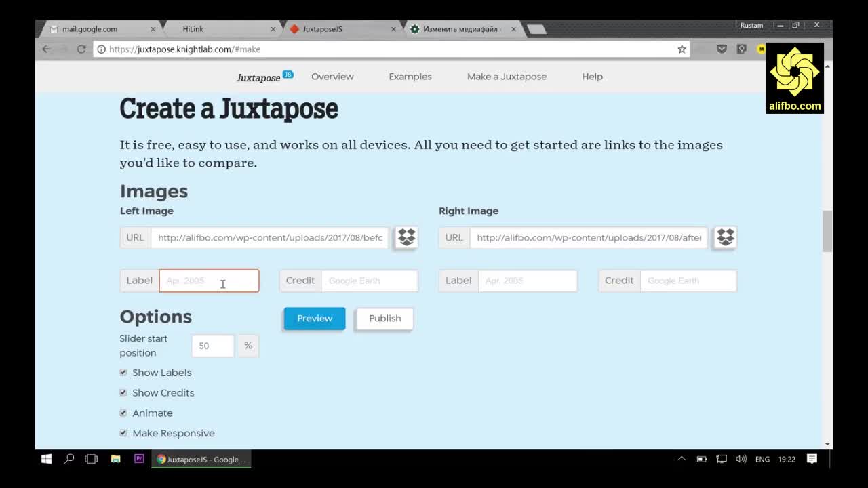Viewport: 868px width, 488px height.
Task: Open the Help nav item
Action: coord(592,77)
